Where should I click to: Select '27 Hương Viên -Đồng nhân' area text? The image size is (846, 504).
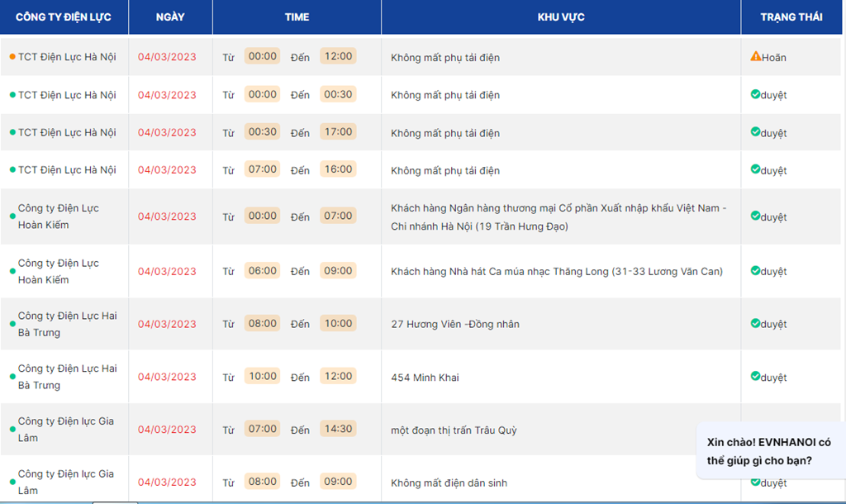pos(455,325)
